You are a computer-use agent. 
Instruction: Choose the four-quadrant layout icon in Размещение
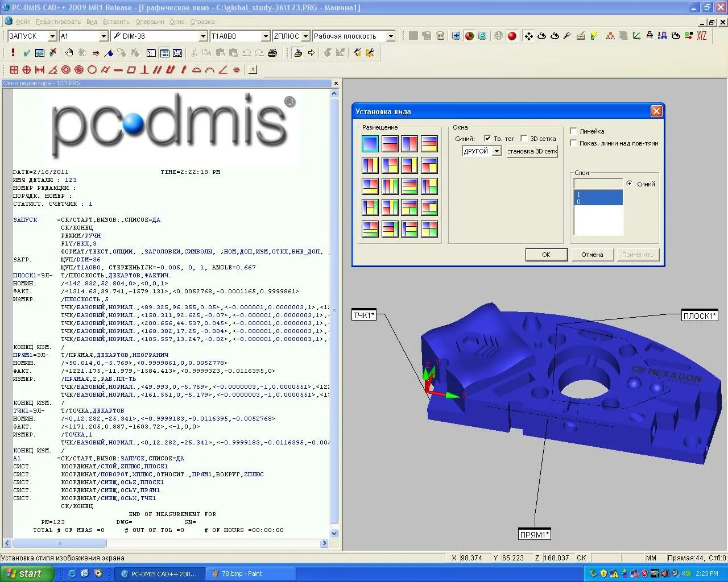[x=429, y=229]
